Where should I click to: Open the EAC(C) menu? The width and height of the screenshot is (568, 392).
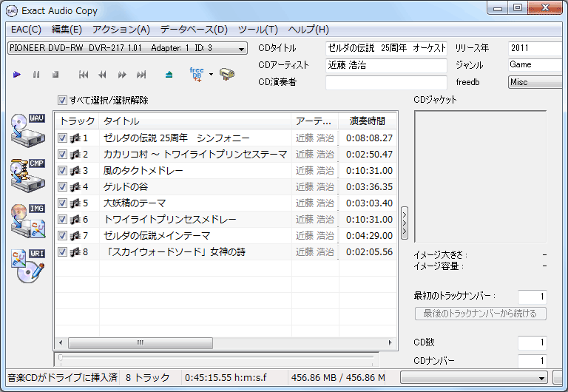[x=26, y=30]
